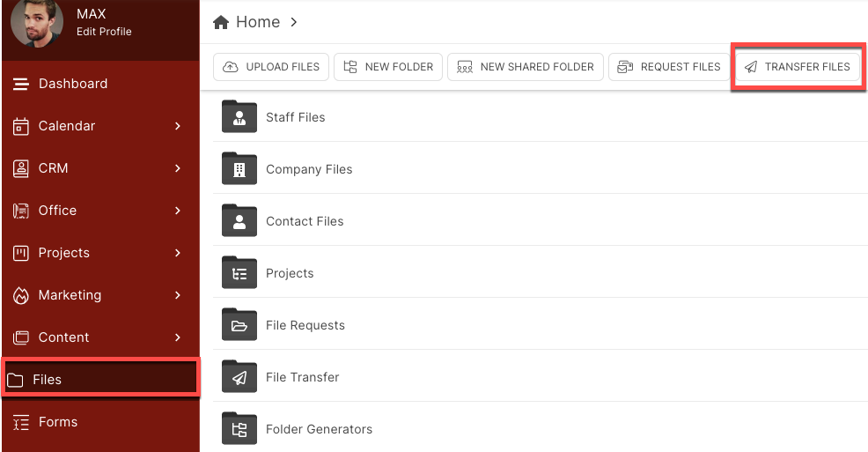Create a New Shared Folder

[x=526, y=67]
